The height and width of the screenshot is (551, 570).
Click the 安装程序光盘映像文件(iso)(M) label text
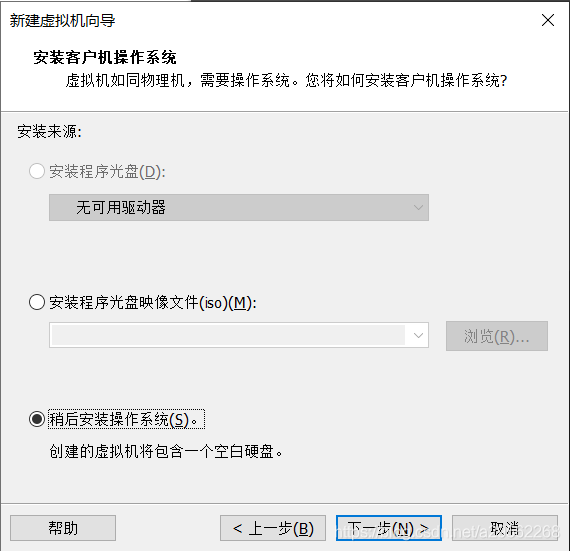pos(153,302)
